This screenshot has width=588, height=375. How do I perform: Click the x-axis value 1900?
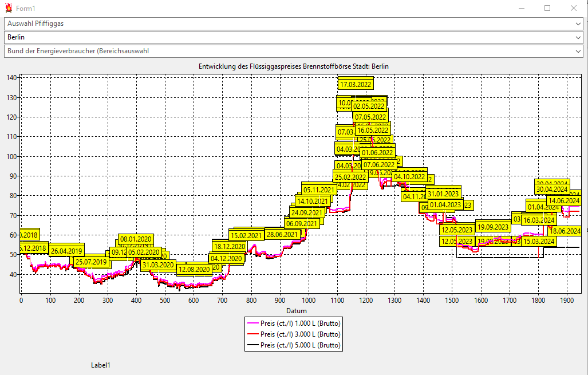567,301
